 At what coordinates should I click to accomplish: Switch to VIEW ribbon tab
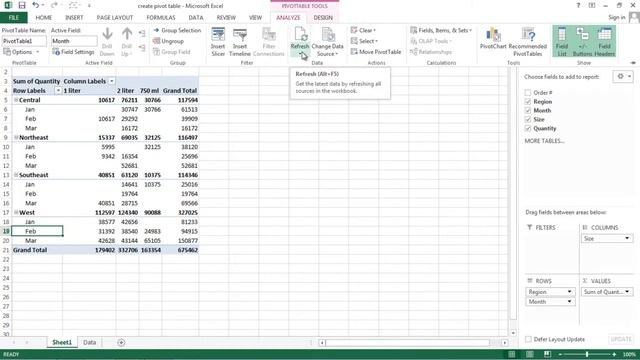255,18
